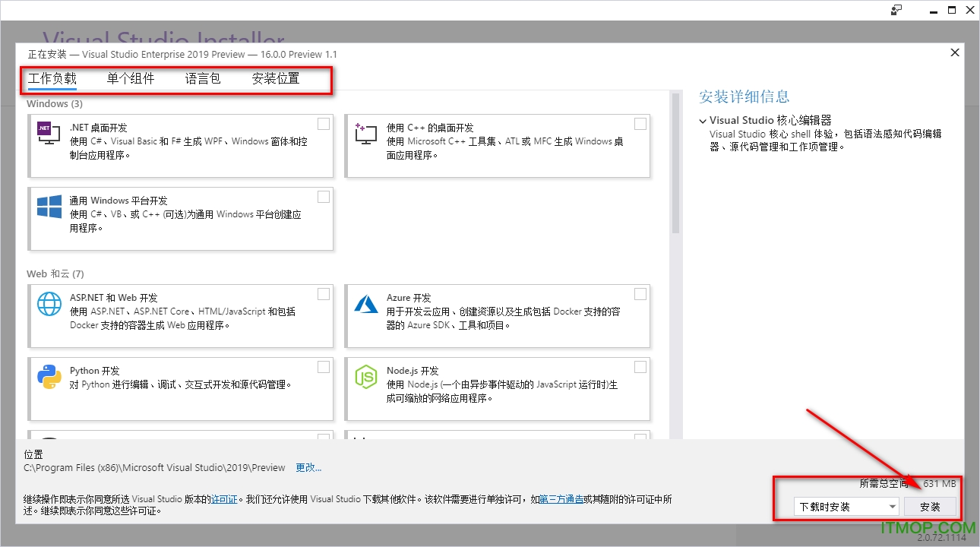This screenshot has width=980, height=547.
Task: Select the Azure 开发 workload checkbox
Action: pos(640,294)
